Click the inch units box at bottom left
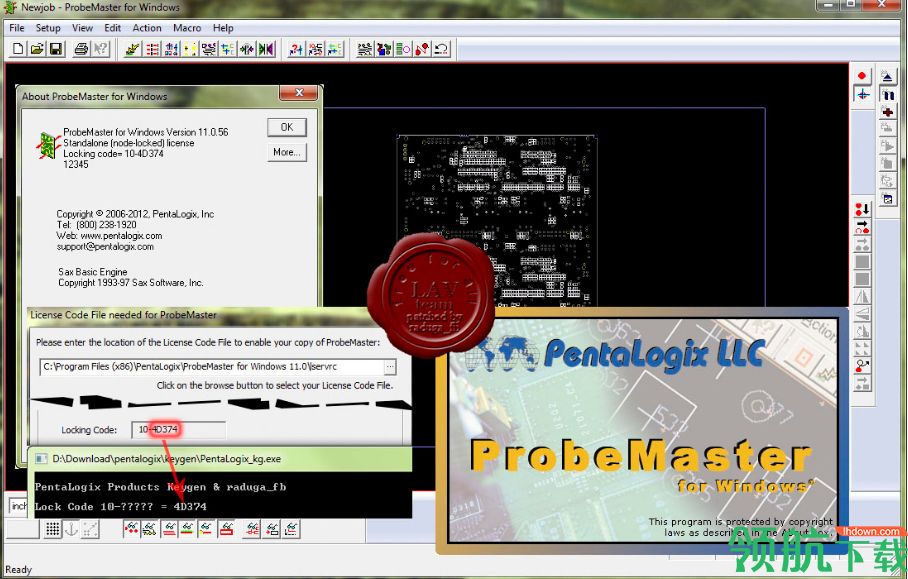Image resolution: width=908 pixels, height=579 pixels. coord(19,506)
